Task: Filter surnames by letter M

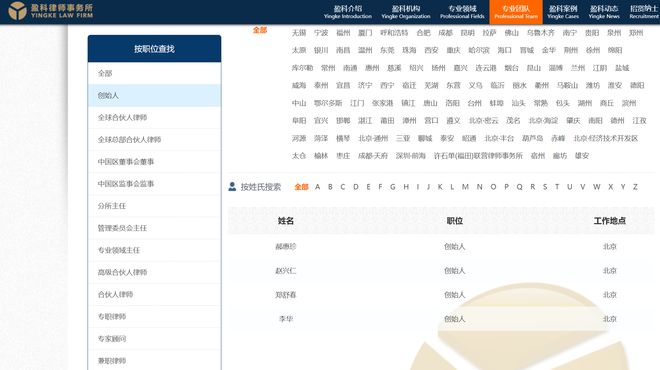Action: pyautogui.click(x=465, y=187)
